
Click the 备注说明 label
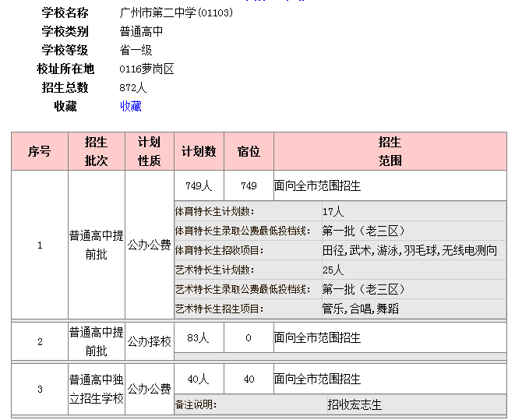pos(196,404)
